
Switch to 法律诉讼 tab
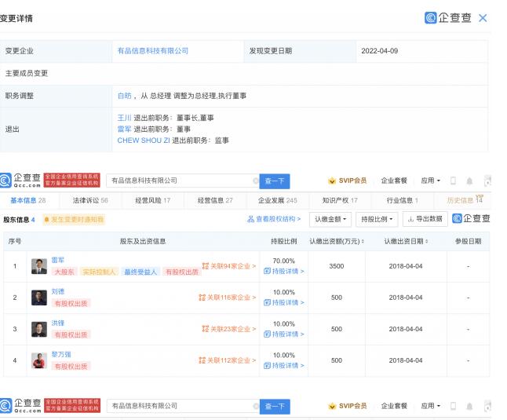(x=90, y=200)
